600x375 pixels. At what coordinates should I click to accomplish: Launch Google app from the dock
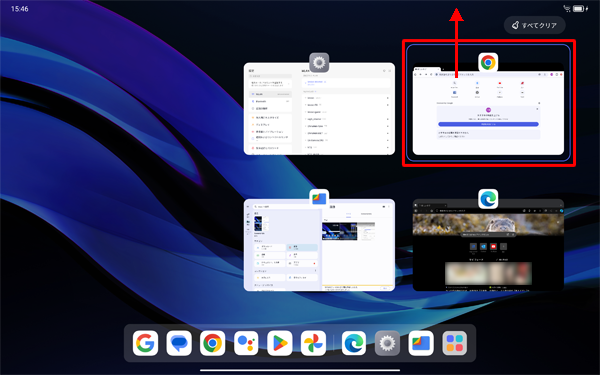[x=145, y=343]
